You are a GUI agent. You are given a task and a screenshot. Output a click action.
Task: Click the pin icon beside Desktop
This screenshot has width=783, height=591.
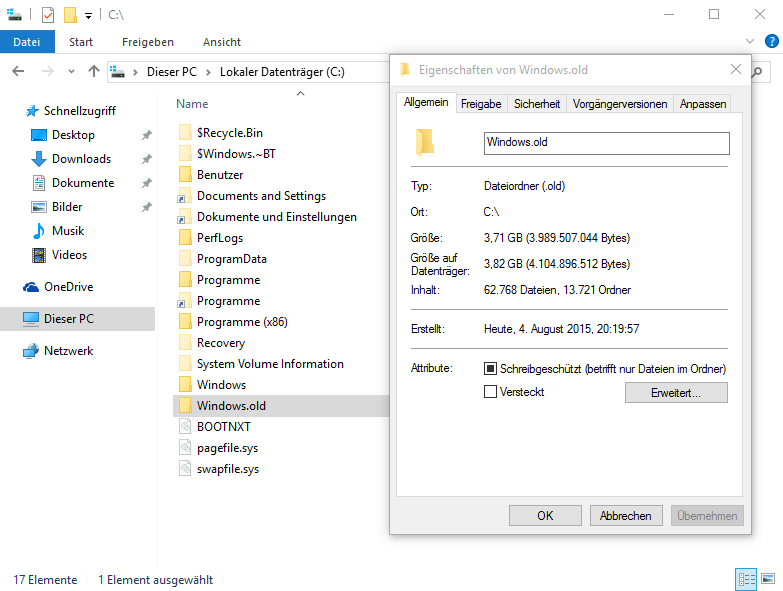pos(146,135)
